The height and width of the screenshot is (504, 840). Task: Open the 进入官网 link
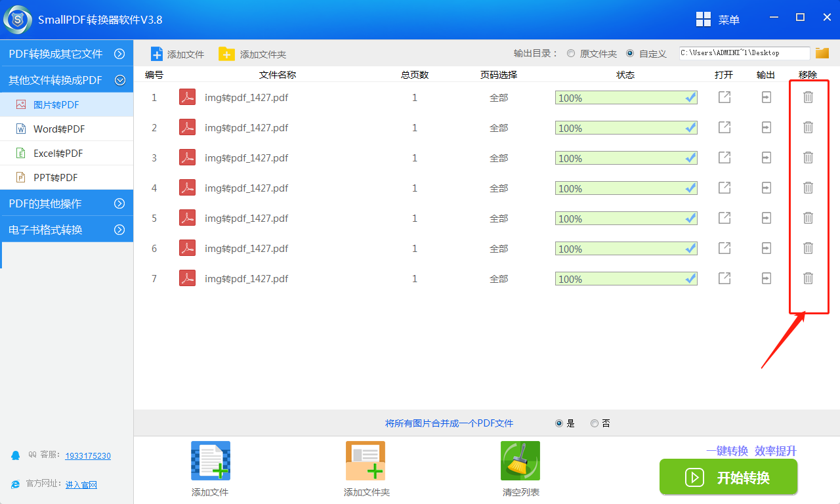[81, 484]
